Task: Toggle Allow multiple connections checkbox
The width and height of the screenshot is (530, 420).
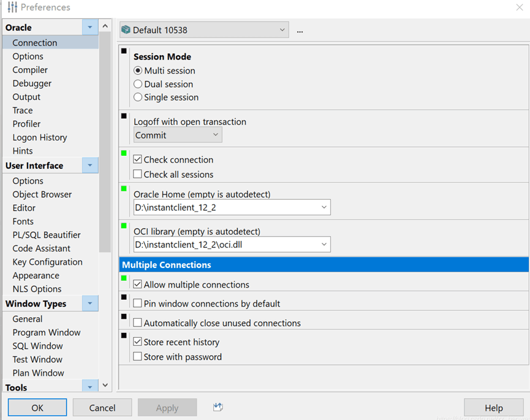Action: coord(137,284)
